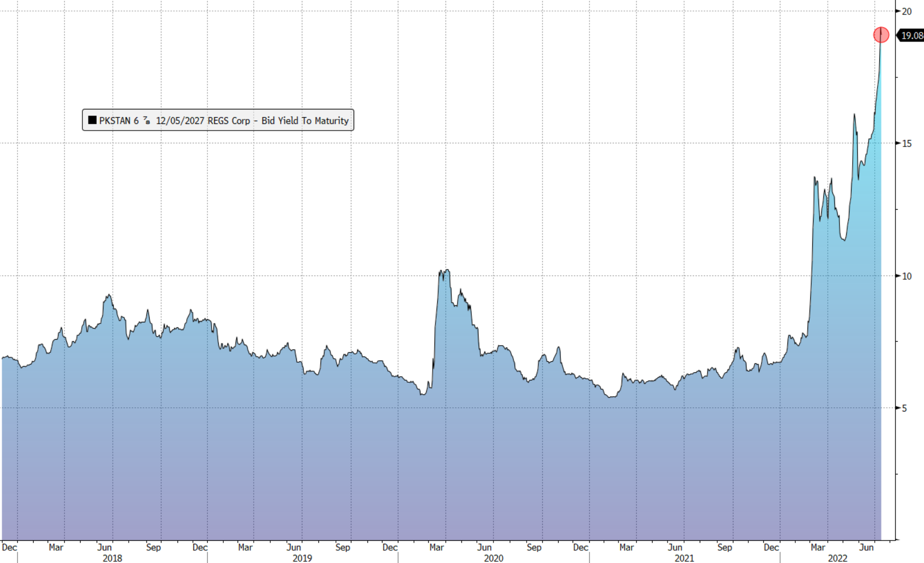Click the 2019 year label
The image size is (924, 563).
point(302,557)
